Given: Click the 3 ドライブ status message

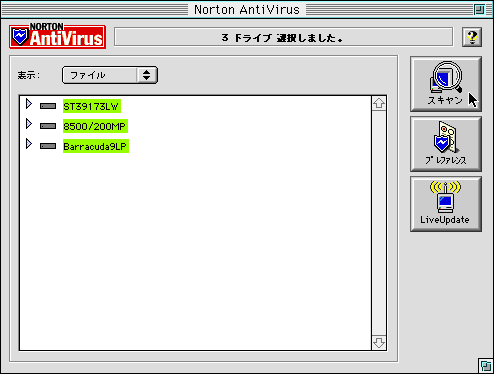Looking at the screenshot, I should point(282,38).
